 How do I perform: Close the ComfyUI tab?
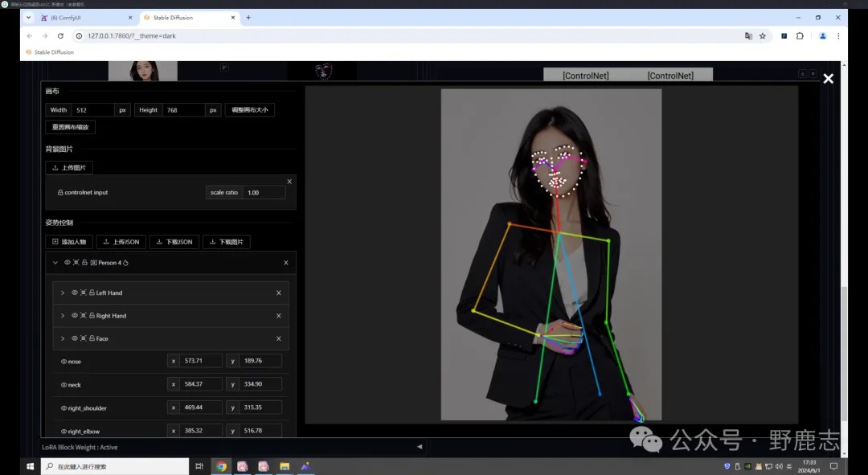[130, 17]
